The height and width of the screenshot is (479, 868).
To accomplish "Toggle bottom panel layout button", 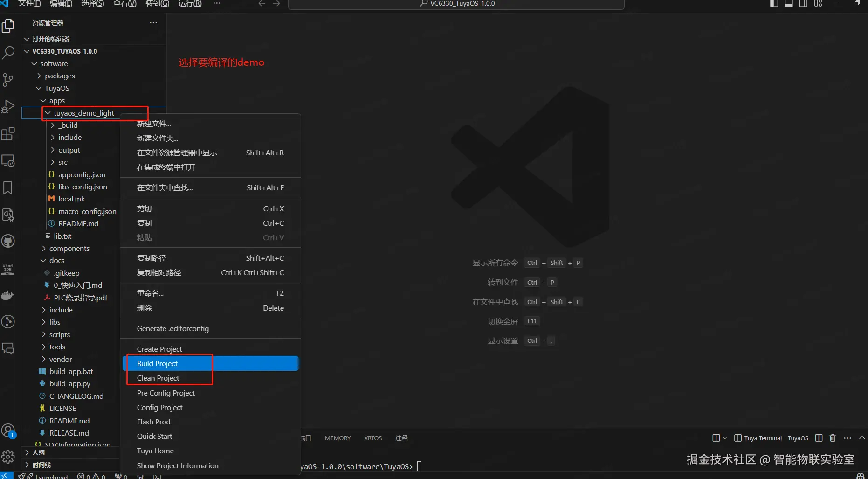I will [789, 4].
